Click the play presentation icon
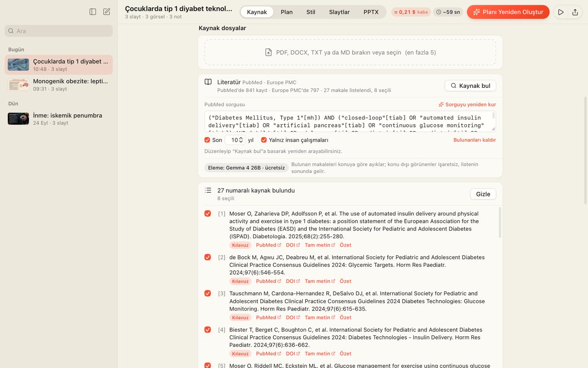The image size is (588, 368). tap(560, 12)
